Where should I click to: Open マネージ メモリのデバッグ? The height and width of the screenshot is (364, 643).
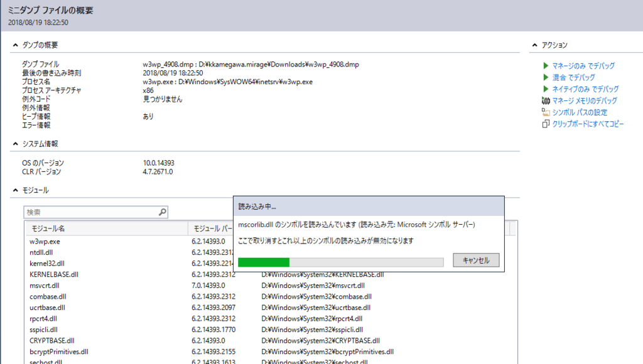click(585, 100)
